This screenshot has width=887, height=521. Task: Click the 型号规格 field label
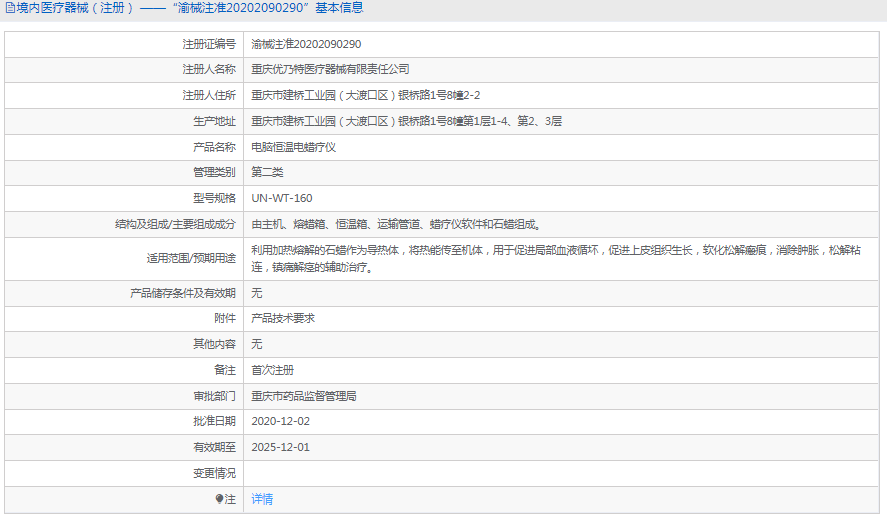coord(214,198)
